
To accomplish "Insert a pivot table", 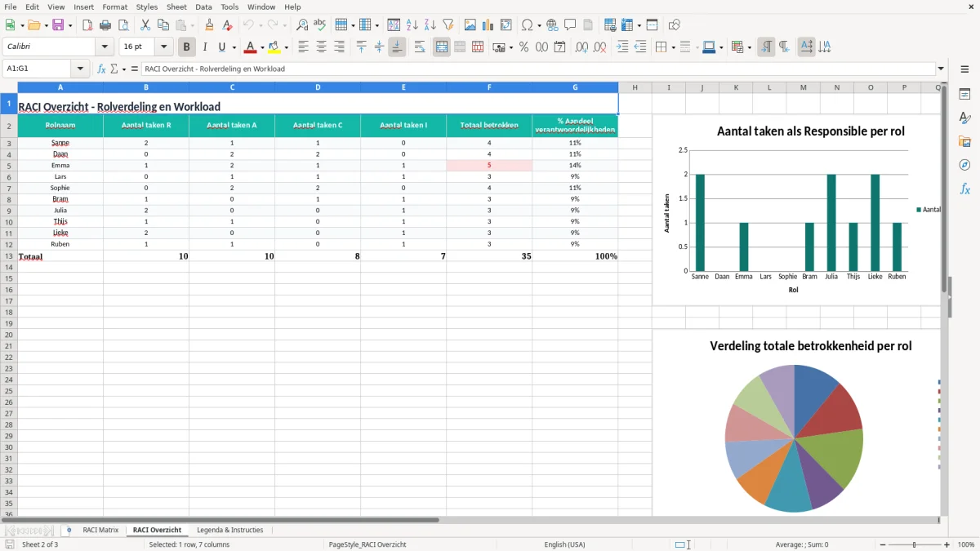I will click(506, 25).
